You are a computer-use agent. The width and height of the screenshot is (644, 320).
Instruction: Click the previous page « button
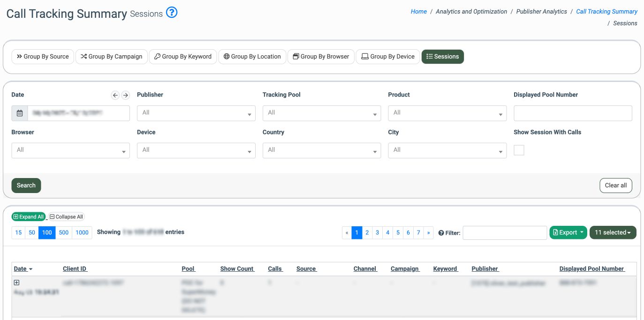(x=347, y=232)
